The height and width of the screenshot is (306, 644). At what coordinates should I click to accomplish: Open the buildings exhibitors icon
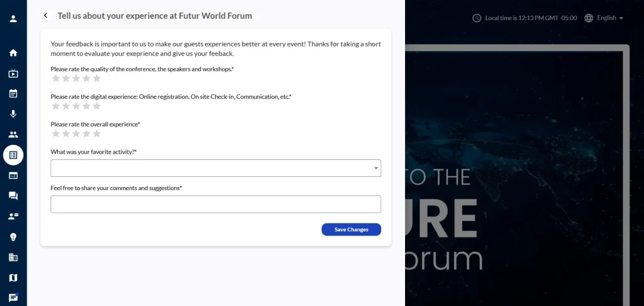click(x=13, y=258)
